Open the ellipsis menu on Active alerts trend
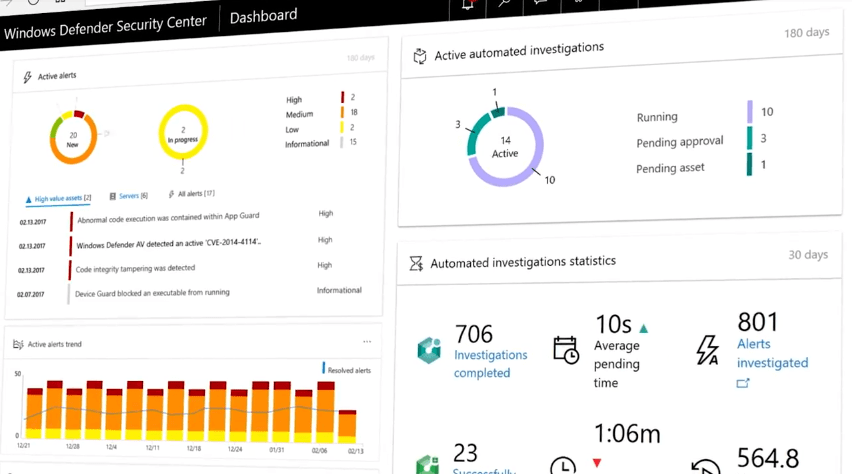Viewport: 852px width, 474px height. point(367,342)
